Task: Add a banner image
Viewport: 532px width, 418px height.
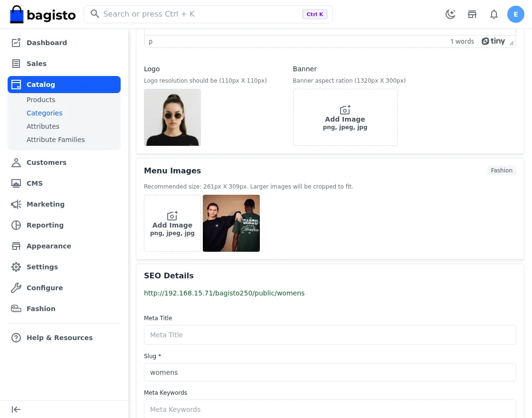Action: click(x=345, y=117)
